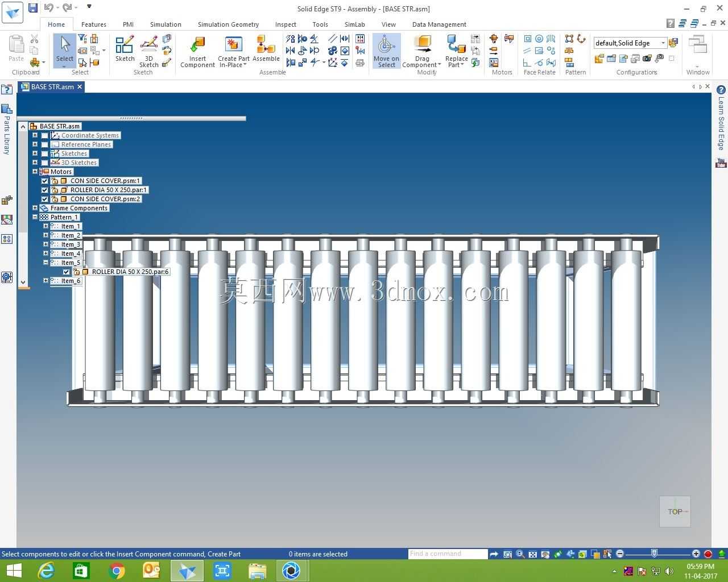
Task: Click the Save Display Configuration icon
Action: click(x=674, y=43)
